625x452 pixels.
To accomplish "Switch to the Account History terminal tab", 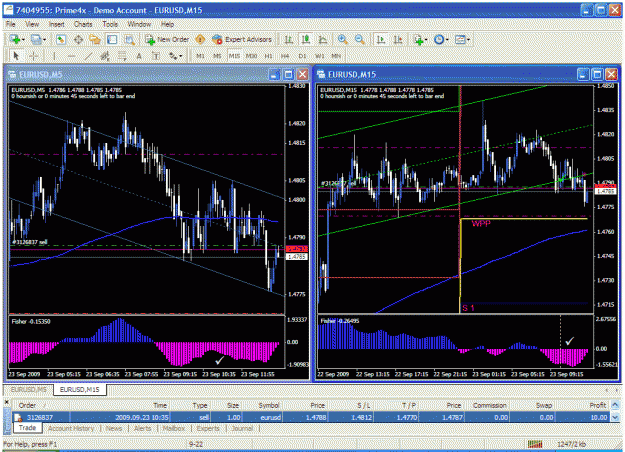I will point(71,428).
